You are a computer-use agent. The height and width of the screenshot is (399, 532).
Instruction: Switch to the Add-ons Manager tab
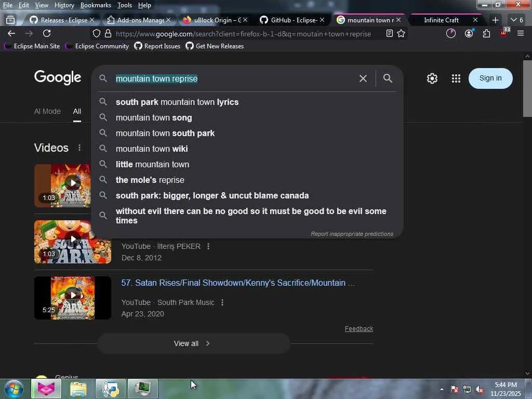pyautogui.click(x=137, y=20)
